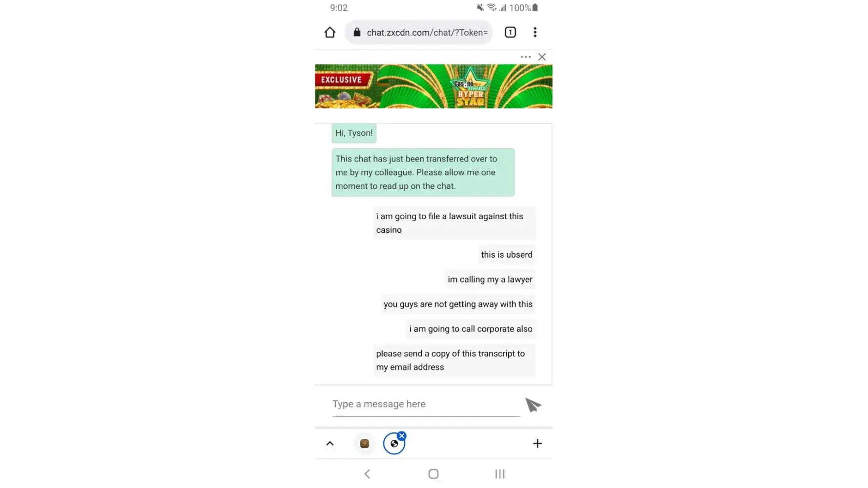Viewport: 868px width, 488px height.
Task: Expand the bottom tab strip with chevron
Action: click(330, 444)
